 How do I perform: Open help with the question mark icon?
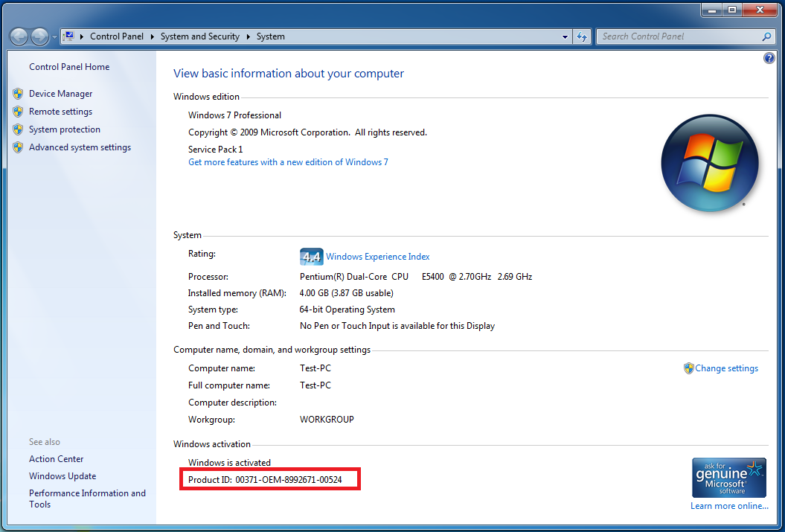point(769,58)
